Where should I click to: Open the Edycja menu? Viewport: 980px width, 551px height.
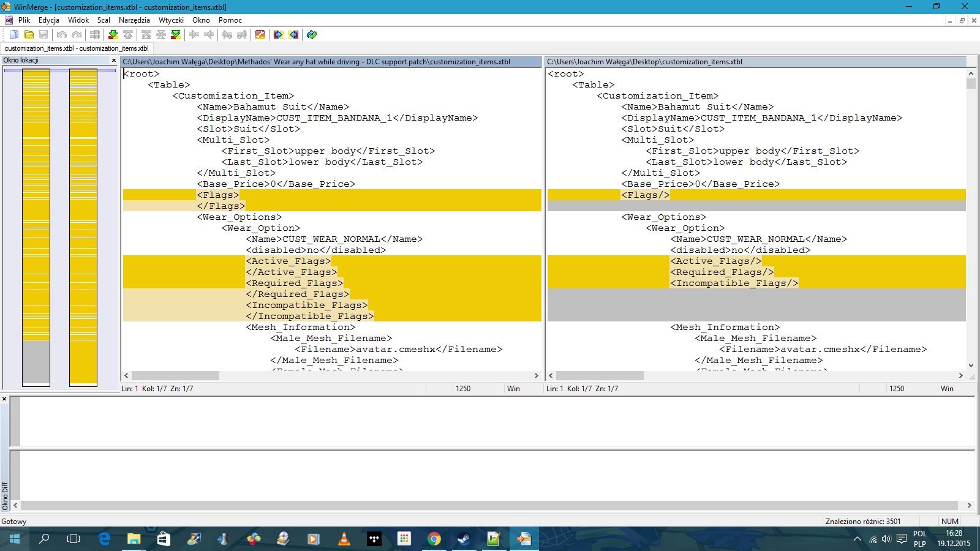[49, 20]
